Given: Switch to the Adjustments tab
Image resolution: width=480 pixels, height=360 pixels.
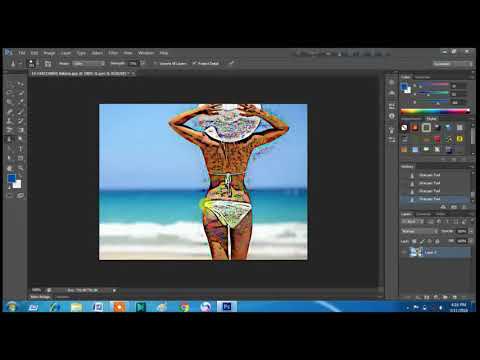Looking at the screenshot, I should tap(411, 119).
